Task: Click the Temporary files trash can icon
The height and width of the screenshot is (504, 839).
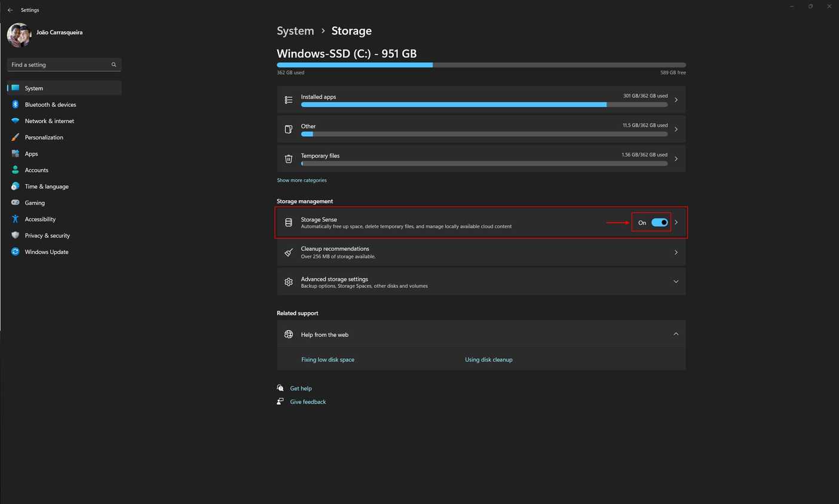Action: [x=289, y=159]
